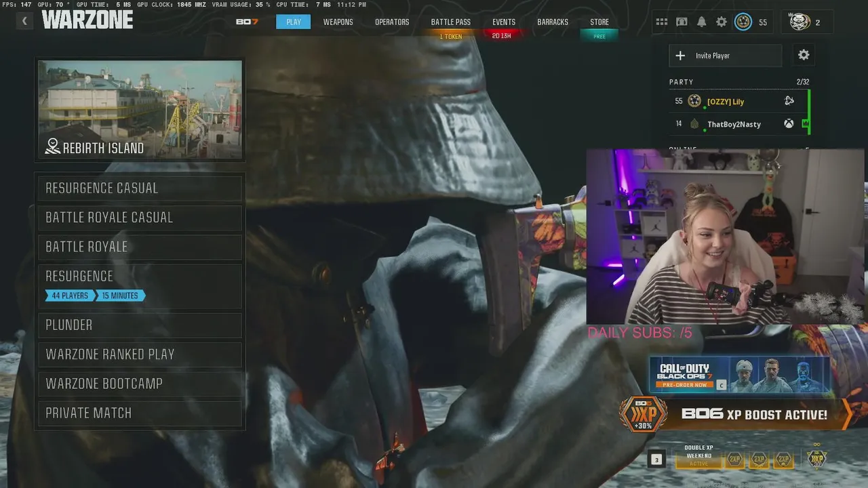
Task: Switch to the Weapons tab
Action: coord(338,22)
